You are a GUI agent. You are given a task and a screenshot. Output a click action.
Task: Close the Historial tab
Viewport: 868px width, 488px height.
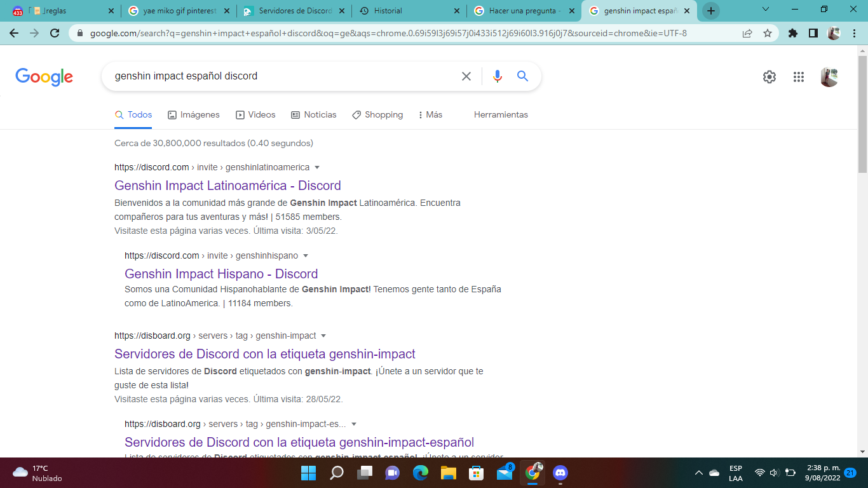click(x=456, y=11)
